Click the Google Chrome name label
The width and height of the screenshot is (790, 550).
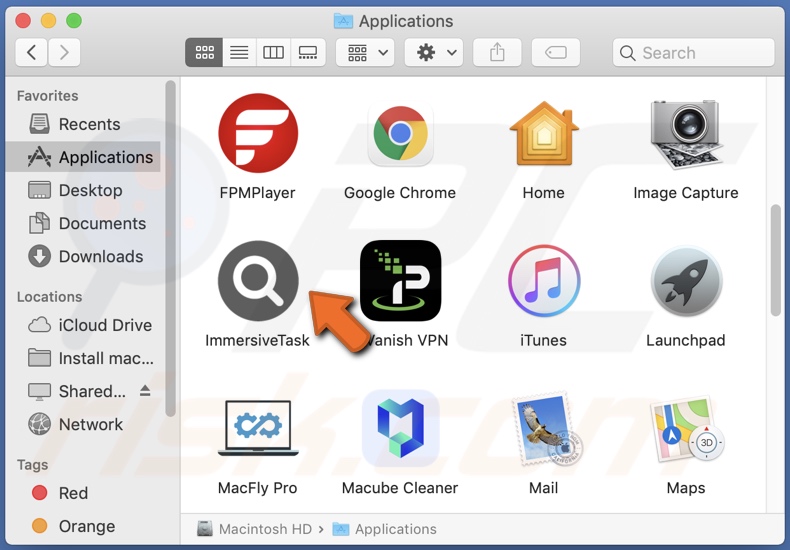tap(400, 192)
